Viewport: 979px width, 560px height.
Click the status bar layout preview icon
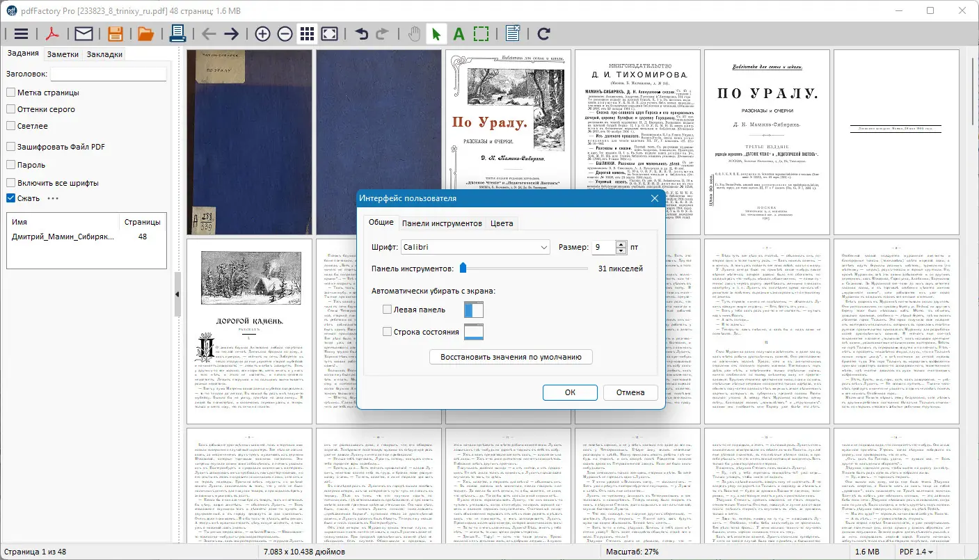click(473, 332)
